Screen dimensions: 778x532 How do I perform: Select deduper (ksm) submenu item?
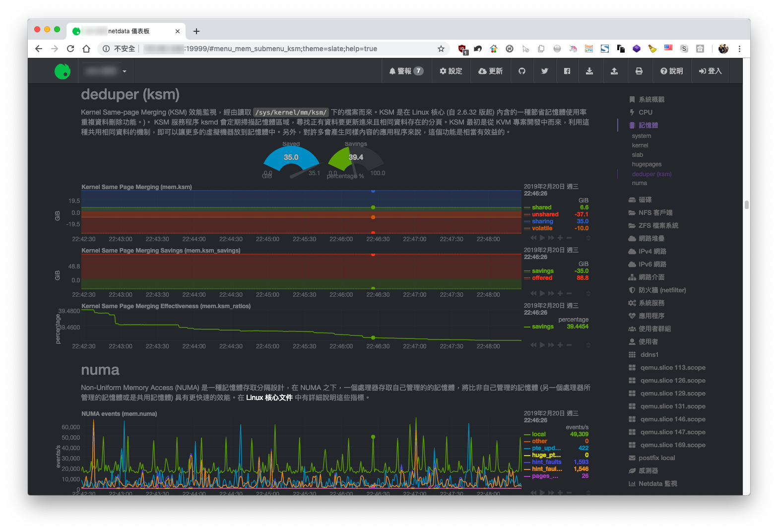pyautogui.click(x=651, y=174)
